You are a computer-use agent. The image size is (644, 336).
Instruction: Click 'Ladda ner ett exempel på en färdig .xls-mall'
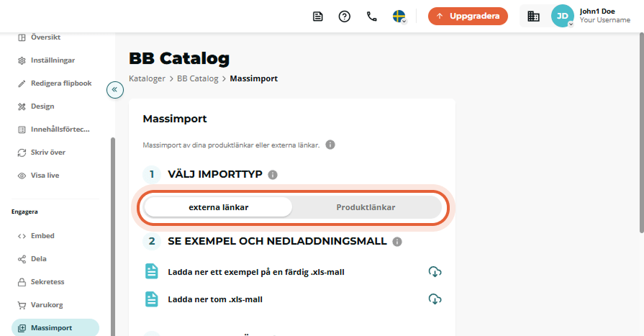pos(256,272)
